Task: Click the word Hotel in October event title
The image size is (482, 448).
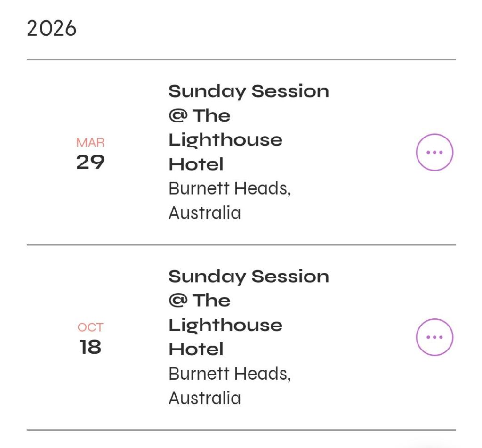Action: tap(196, 350)
